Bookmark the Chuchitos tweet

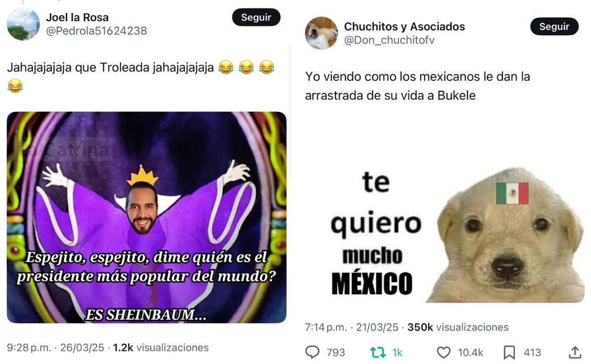coord(509,352)
